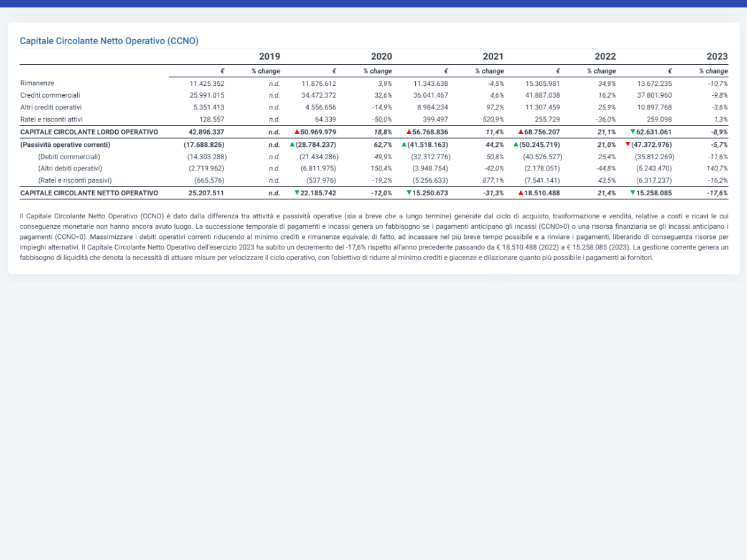Click the Rimanenze row label
The width and height of the screenshot is (747, 560).
click(37, 83)
